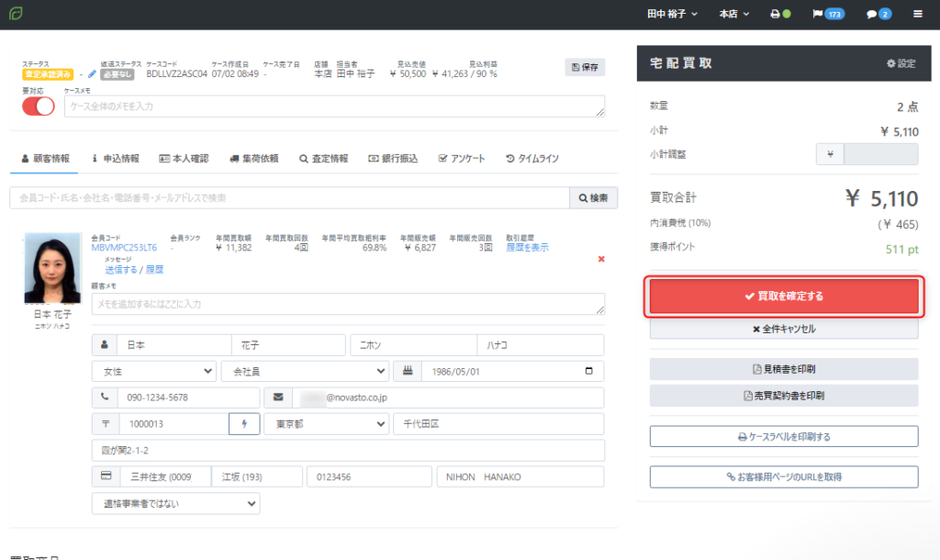Click the lightning address lookup button
This screenshot has width=940, height=560.
(244, 424)
